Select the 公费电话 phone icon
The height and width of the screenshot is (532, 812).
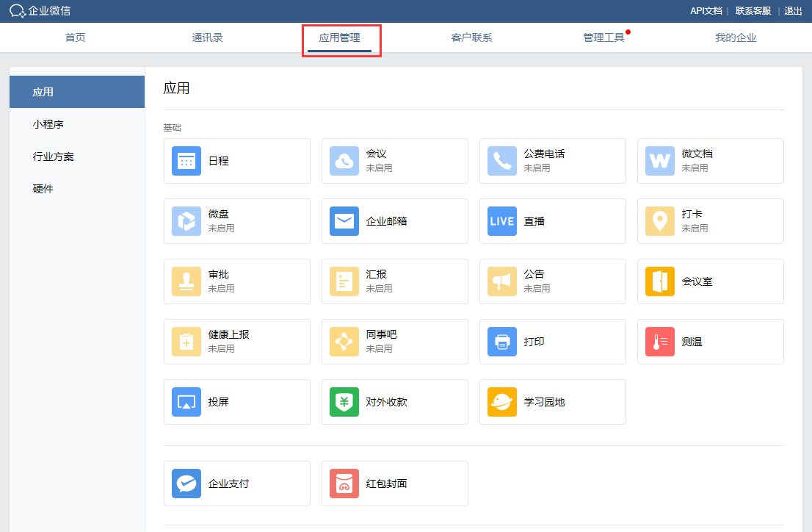502,161
